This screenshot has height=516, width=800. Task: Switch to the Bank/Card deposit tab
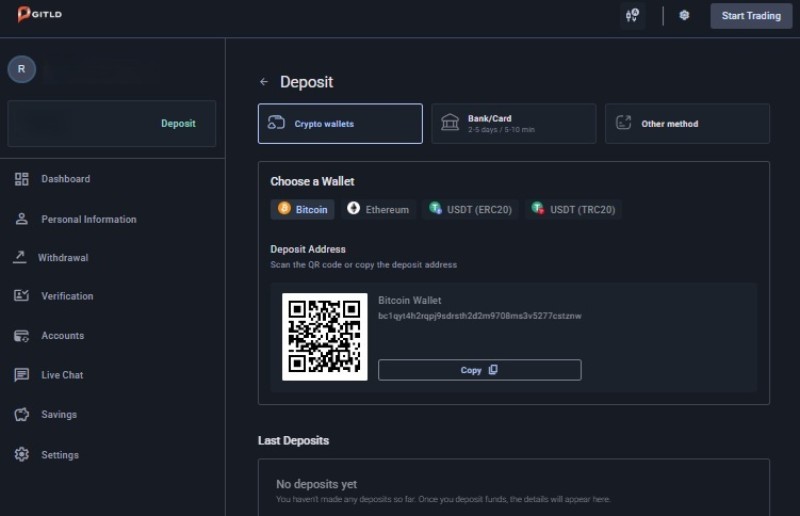point(513,124)
